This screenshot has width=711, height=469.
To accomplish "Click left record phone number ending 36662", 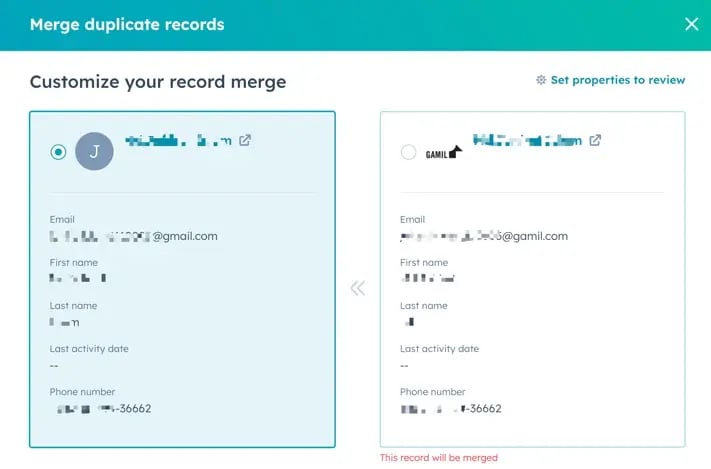I will pyautogui.click(x=104, y=409).
